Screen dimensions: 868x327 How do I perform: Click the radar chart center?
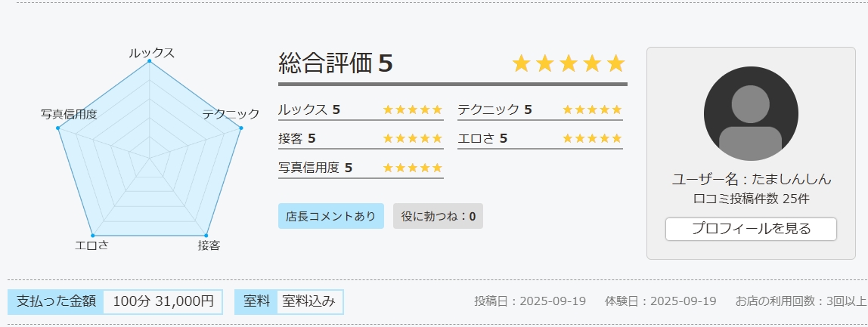coord(149,158)
